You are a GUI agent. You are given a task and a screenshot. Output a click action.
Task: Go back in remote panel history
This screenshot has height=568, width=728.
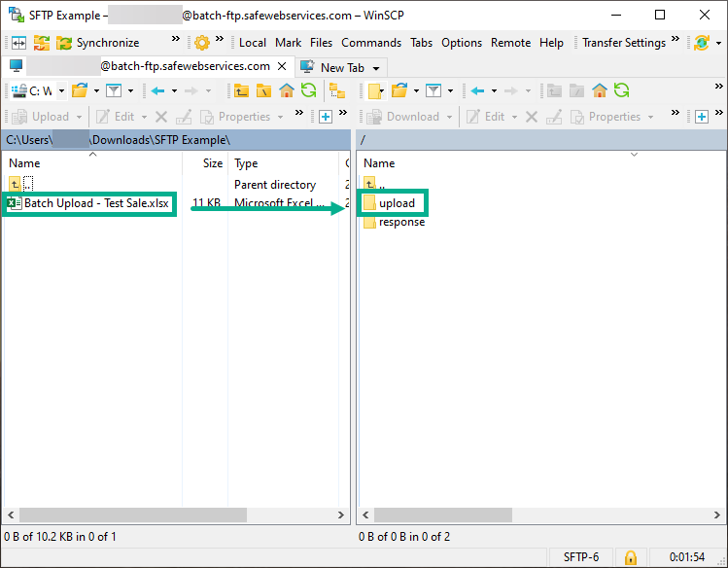coord(477,90)
